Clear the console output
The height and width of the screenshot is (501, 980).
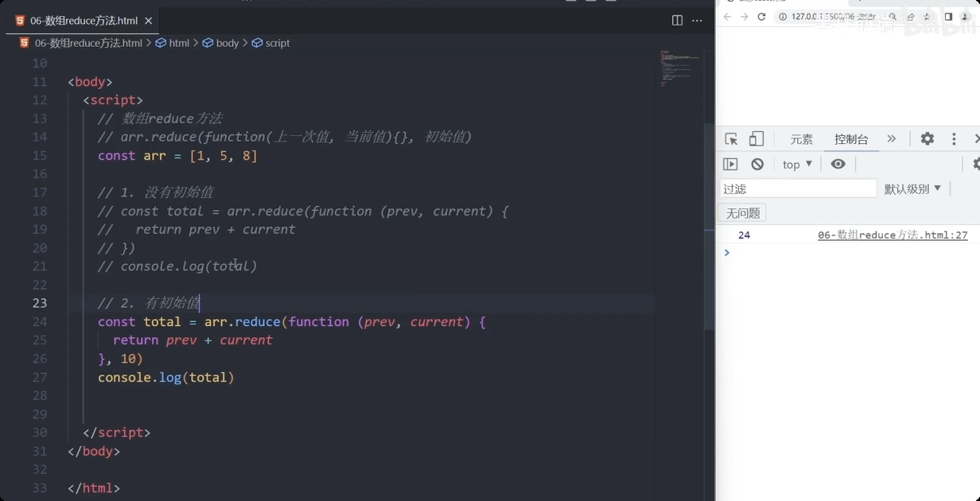coord(757,164)
